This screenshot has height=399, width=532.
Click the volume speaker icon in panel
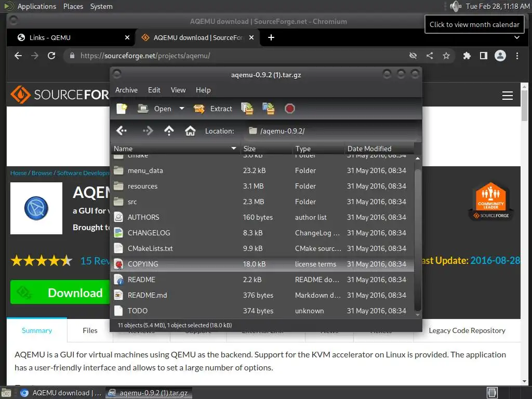click(455, 6)
